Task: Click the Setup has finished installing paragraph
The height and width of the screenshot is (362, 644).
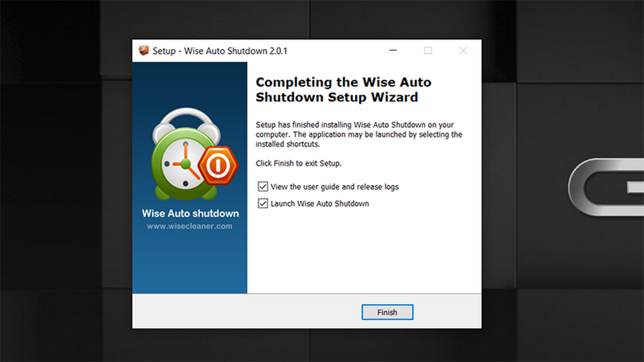Action: pos(359,134)
